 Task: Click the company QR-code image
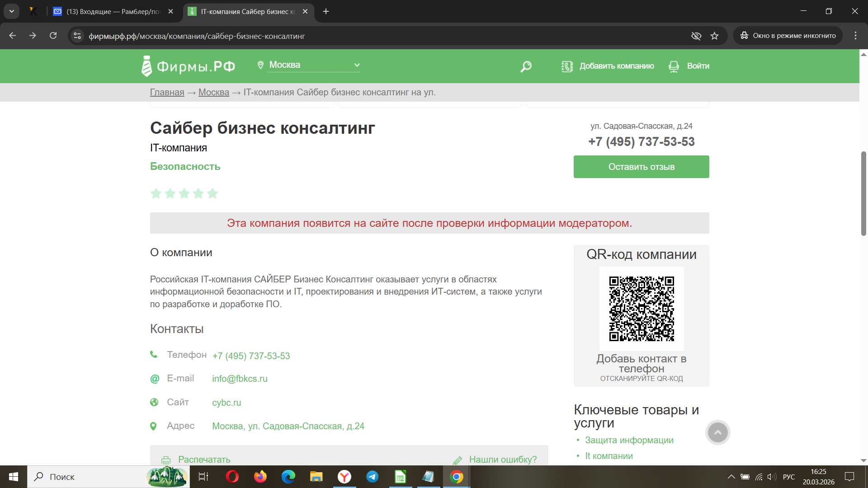641,309
